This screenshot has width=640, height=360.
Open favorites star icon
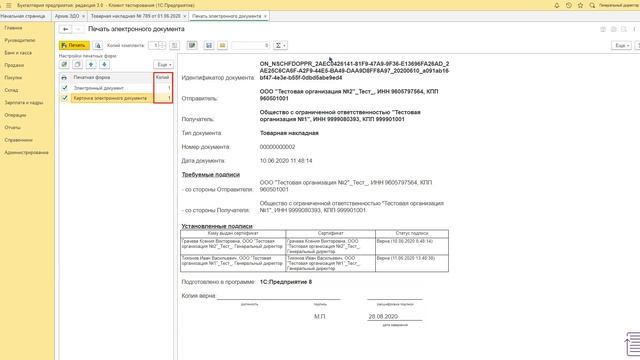coord(580,5)
